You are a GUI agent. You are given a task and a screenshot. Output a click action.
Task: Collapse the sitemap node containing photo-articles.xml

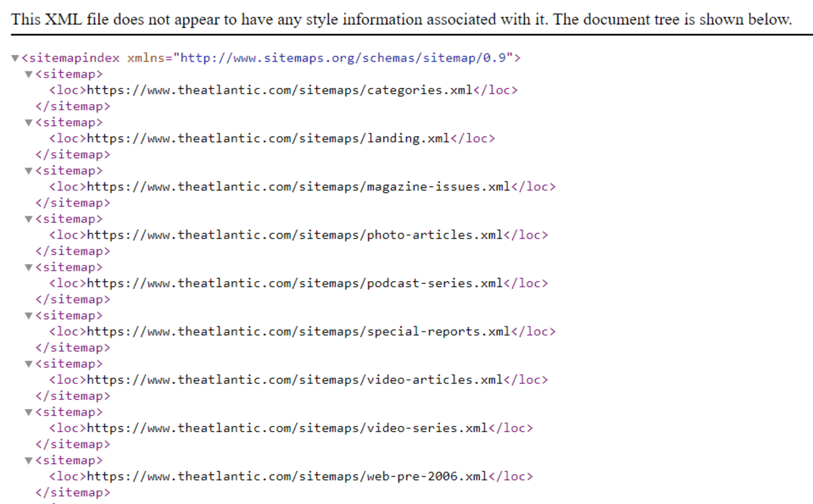[x=29, y=219]
